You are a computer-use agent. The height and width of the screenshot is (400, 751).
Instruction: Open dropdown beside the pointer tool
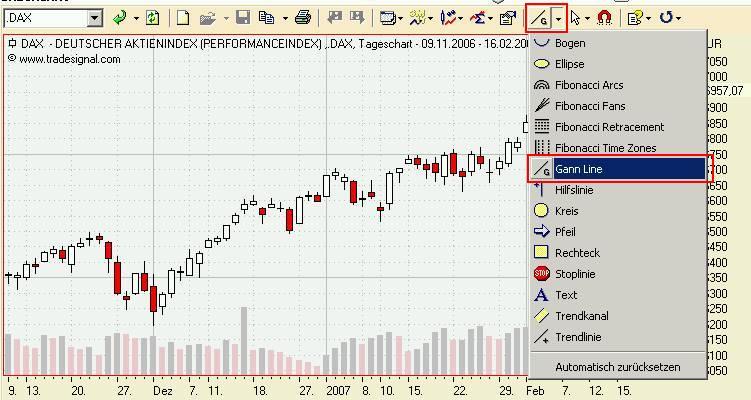pyautogui.click(x=587, y=19)
